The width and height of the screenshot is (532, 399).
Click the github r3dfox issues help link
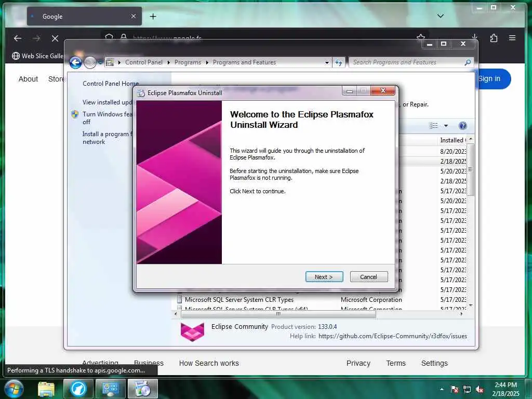393,336
